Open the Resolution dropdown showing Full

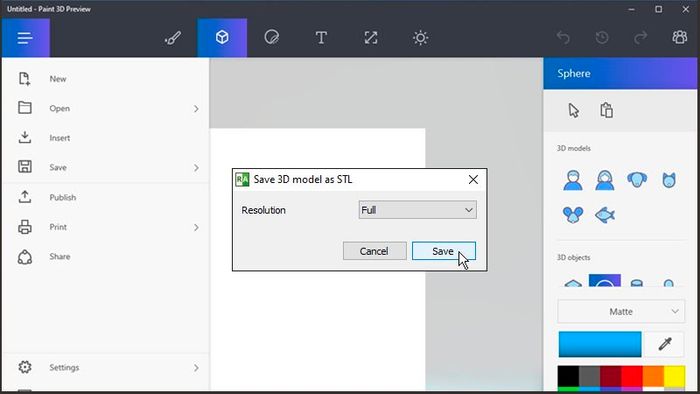click(x=417, y=210)
